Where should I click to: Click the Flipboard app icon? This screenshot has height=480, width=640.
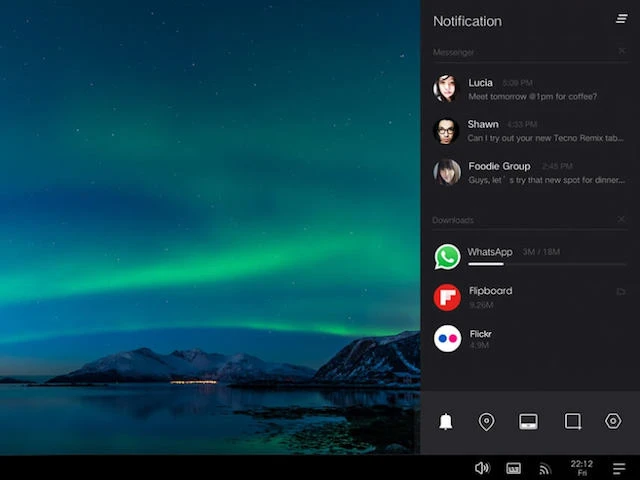[447, 297]
